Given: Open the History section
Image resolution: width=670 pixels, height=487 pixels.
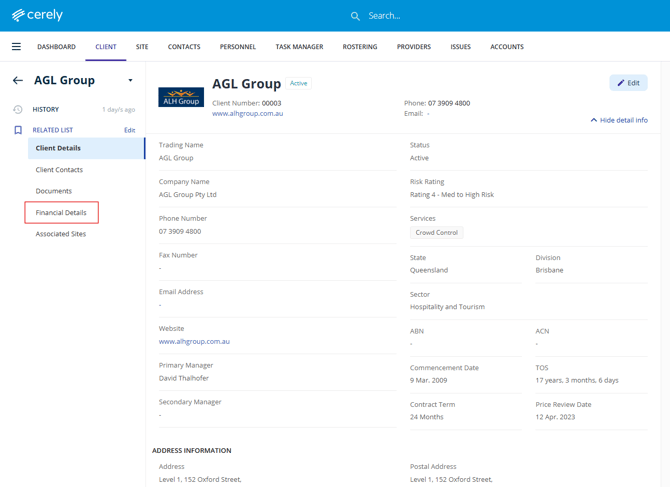Looking at the screenshot, I should [x=46, y=109].
